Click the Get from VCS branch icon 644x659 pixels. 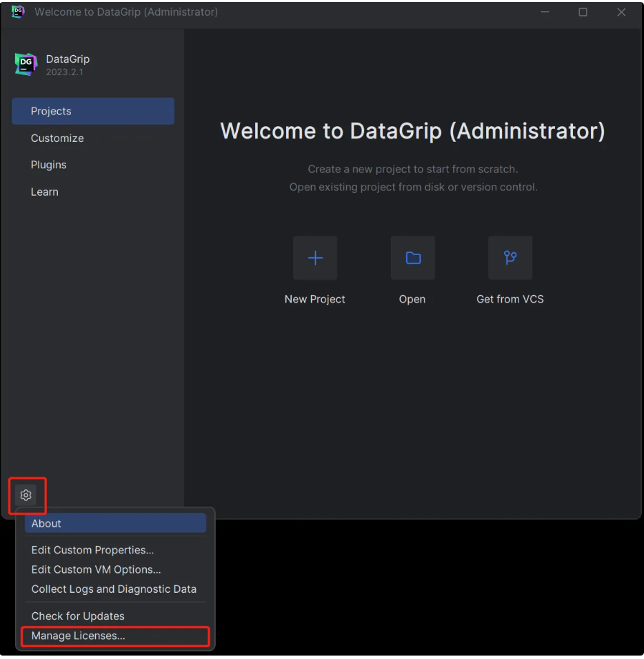tap(510, 258)
